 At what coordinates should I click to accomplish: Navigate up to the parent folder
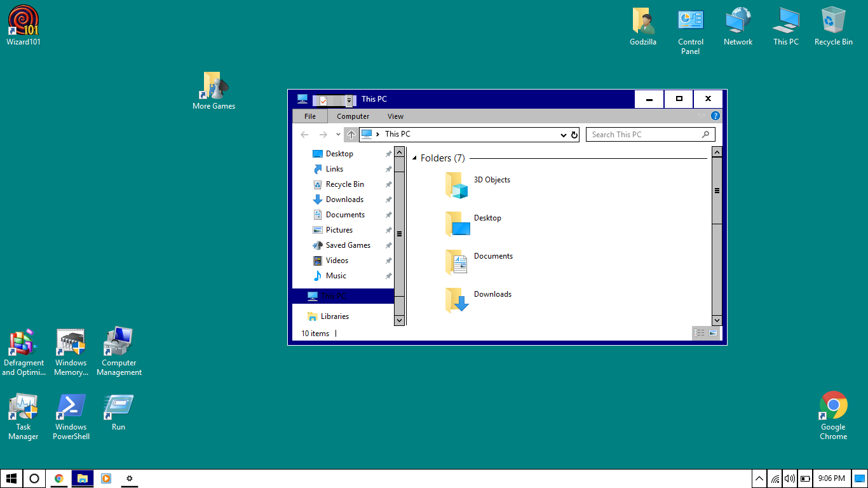[x=351, y=134]
